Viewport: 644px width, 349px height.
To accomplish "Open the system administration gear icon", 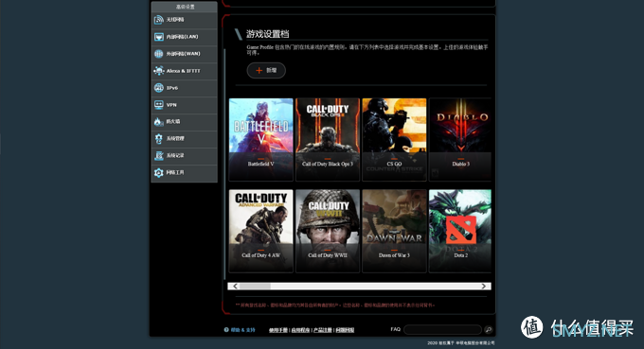I will click(x=158, y=139).
